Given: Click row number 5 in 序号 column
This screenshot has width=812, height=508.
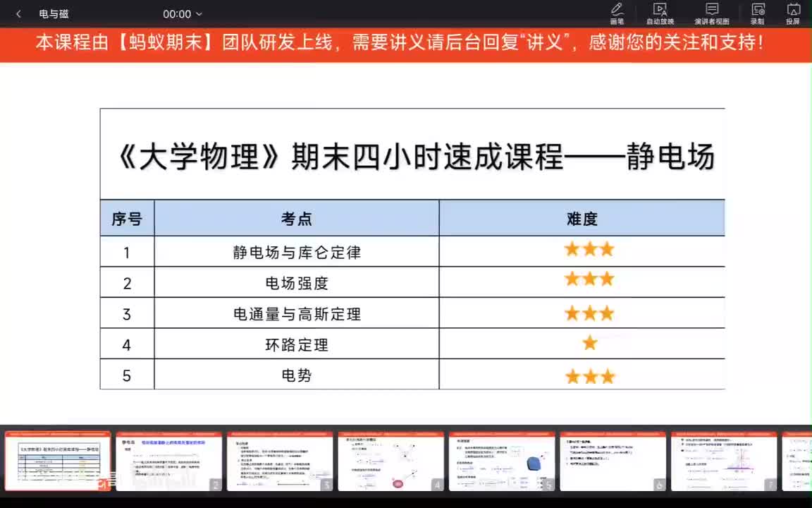Looking at the screenshot, I should (x=127, y=375).
